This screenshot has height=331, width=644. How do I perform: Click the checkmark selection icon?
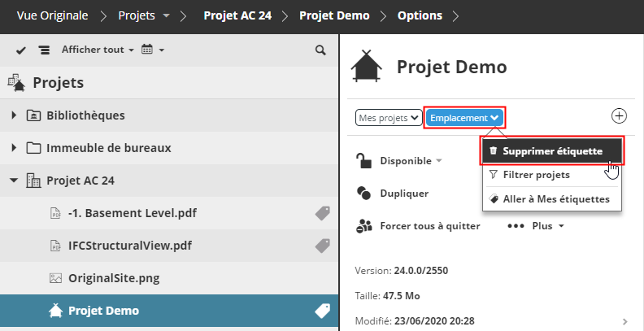pos(21,50)
